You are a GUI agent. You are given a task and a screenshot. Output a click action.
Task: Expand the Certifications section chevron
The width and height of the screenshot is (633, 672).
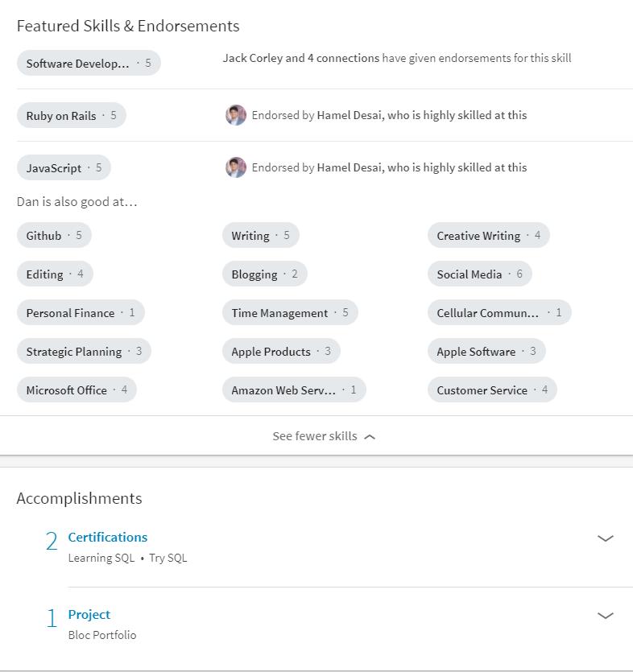pos(606,538)
